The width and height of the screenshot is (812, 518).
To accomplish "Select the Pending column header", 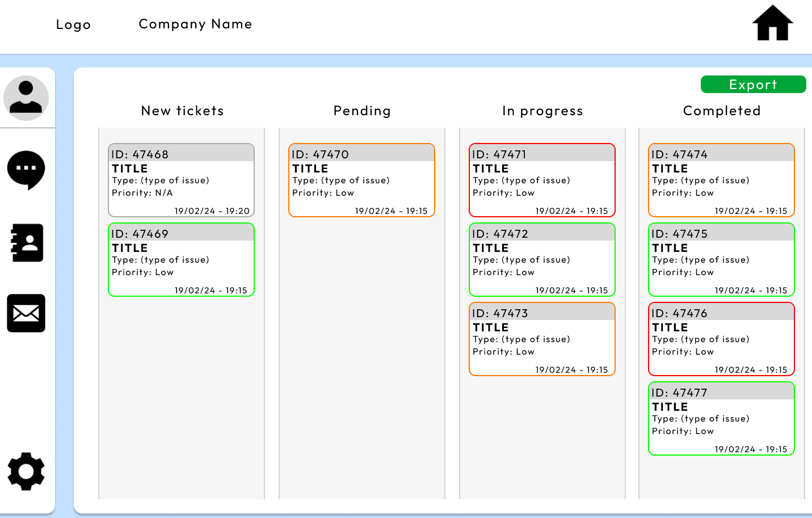I will click(x=362, y=111).
